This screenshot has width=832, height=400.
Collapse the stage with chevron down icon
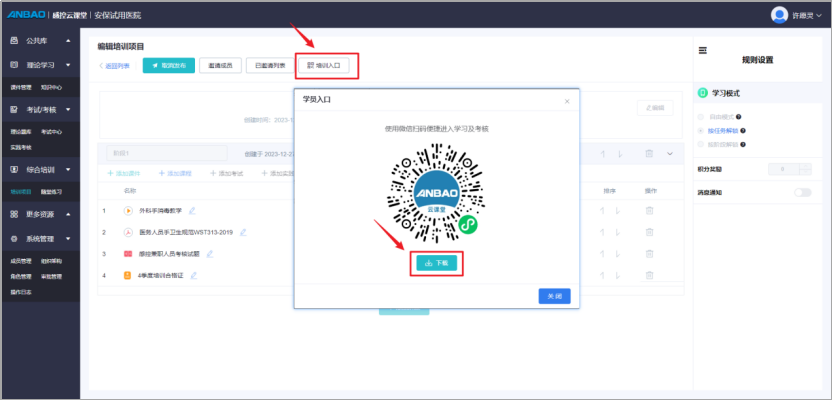670,153
